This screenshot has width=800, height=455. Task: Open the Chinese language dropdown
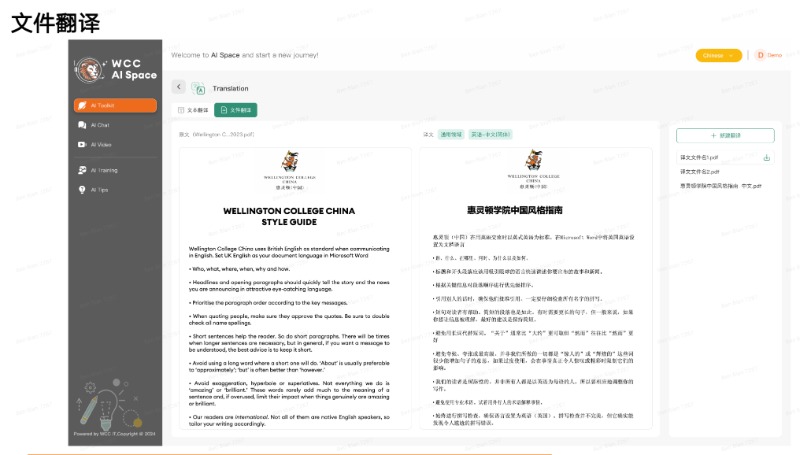[719, 55]
